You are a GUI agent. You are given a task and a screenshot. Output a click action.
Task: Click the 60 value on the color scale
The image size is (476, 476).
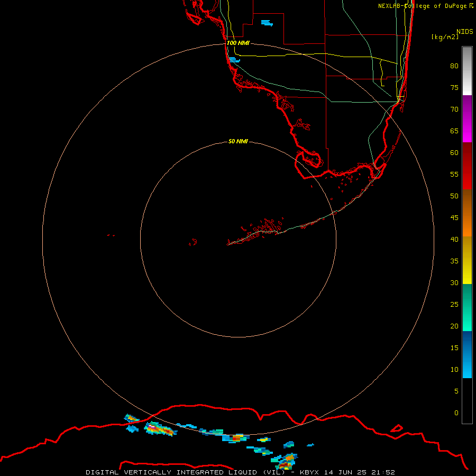[x=454, y=153]
